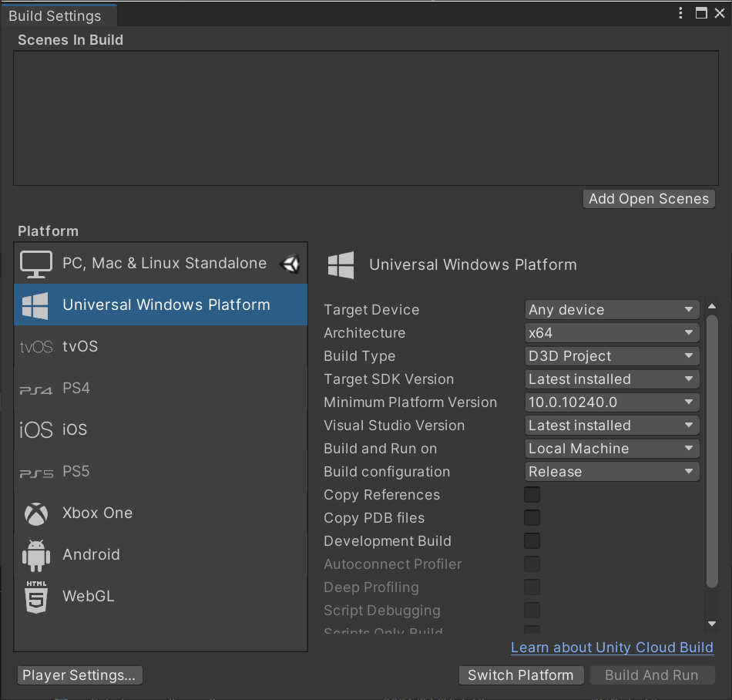This screenshot has height=700, width=732.
Task: Select the PS4 platform entry
Action: [160, 388]
